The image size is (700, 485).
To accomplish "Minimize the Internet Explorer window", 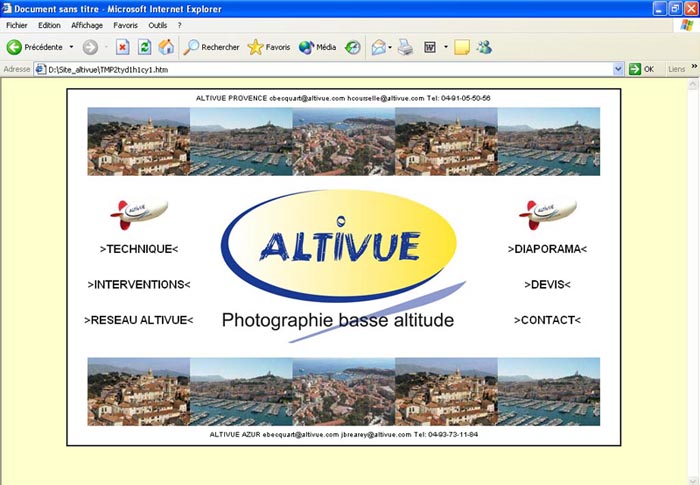I will pyautogui.click(x=660, y=8).
